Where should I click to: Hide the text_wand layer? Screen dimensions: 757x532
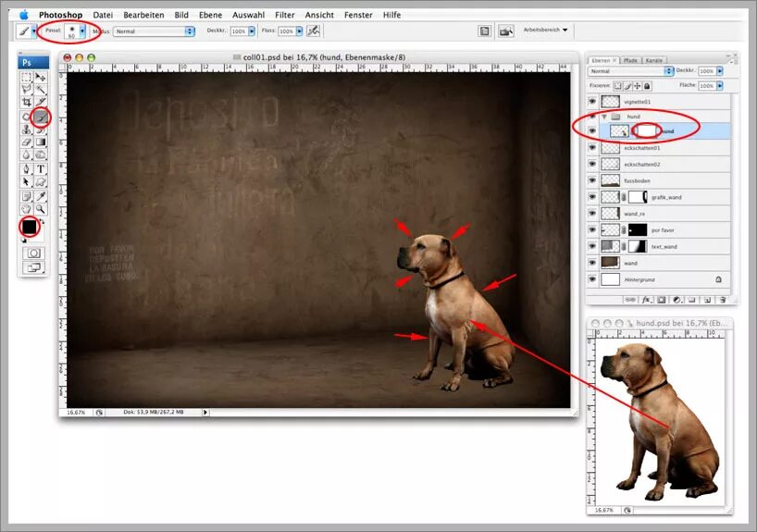[x=592, y=246]
